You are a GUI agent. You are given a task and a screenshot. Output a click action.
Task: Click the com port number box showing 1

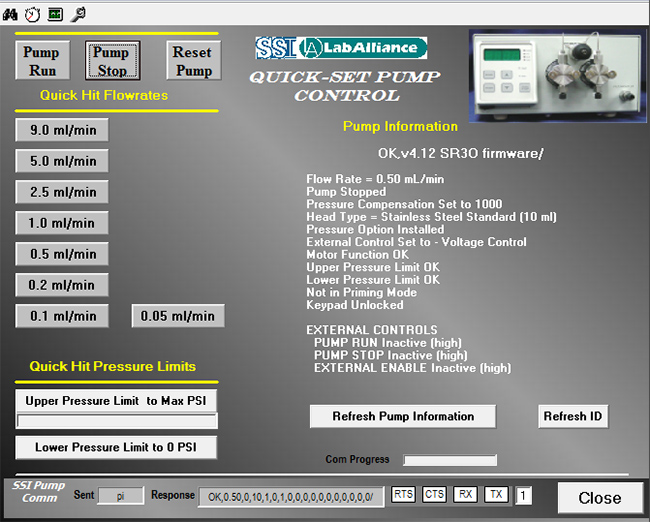(x=523, y=496)
